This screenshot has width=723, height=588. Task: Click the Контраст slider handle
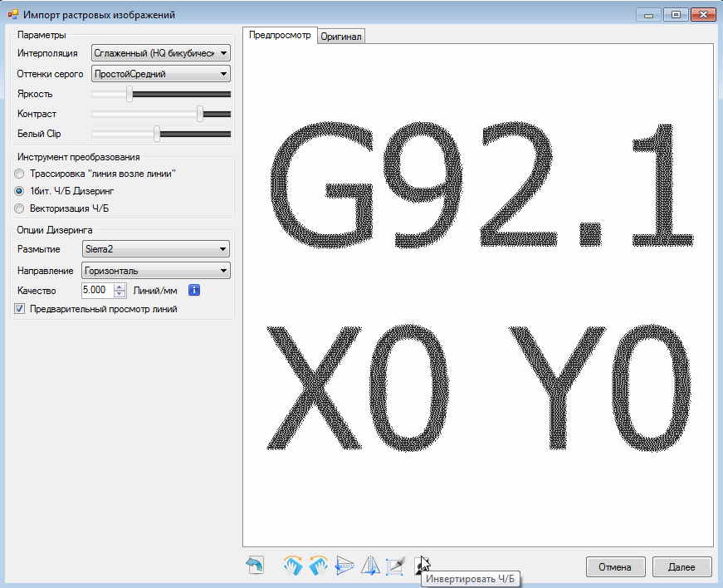pos(200,114)
